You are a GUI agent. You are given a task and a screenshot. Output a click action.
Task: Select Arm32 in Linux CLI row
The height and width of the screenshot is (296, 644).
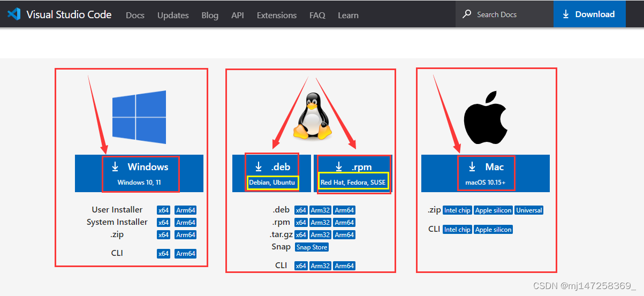[320, 265]
